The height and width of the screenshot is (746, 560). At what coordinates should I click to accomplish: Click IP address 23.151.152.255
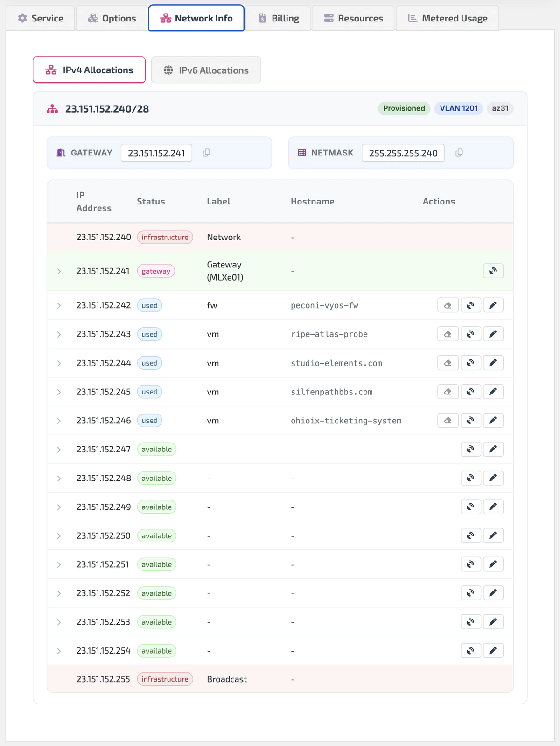tap(103, 679)
